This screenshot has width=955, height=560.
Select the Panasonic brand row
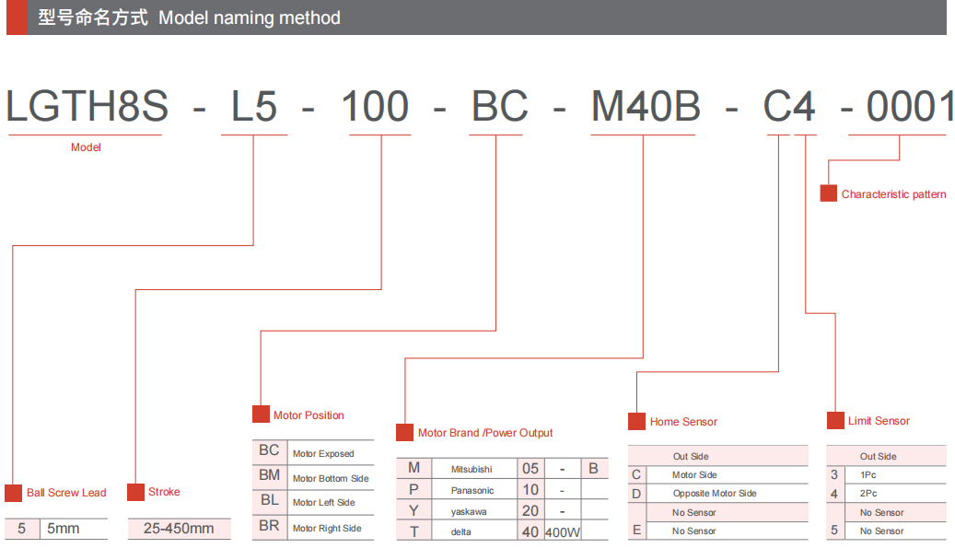[472, 490]
